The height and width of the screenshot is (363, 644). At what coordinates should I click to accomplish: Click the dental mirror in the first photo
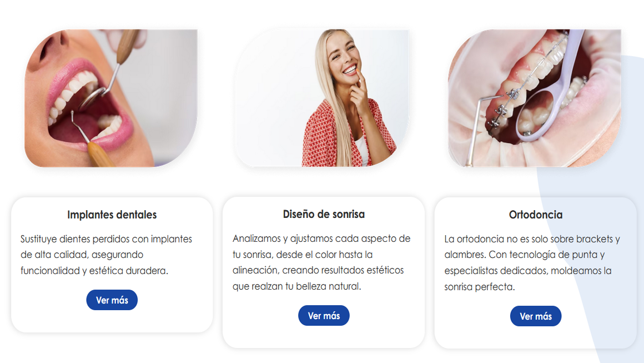click(x=94, y=97)
